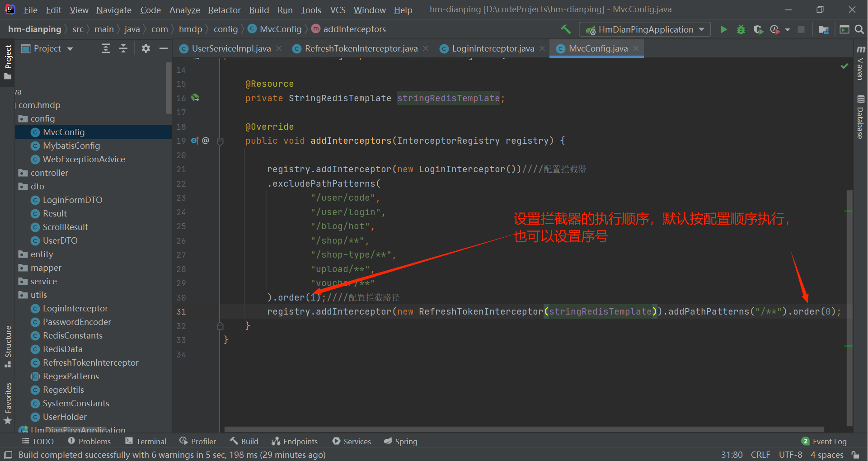Open Project panel settings gear
This screenshot has height=461, width=868.
click(145, 48)
